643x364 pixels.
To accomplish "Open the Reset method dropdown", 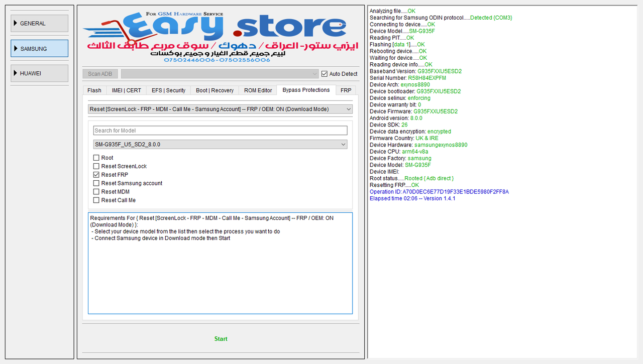I will (220, 109).
